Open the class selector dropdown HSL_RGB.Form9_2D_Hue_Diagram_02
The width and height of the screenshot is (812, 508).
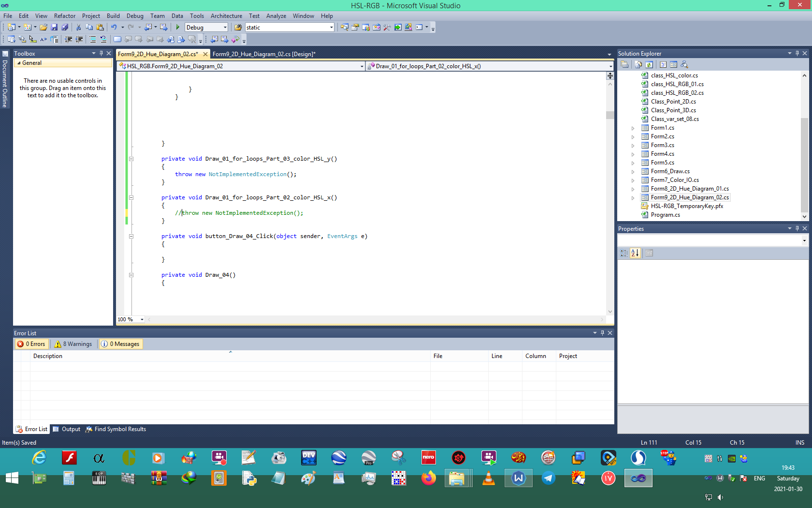coord(362,66)
